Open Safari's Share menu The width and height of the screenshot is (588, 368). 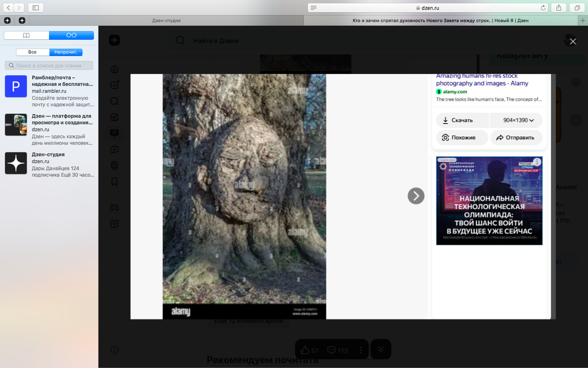tap(559, 8)
